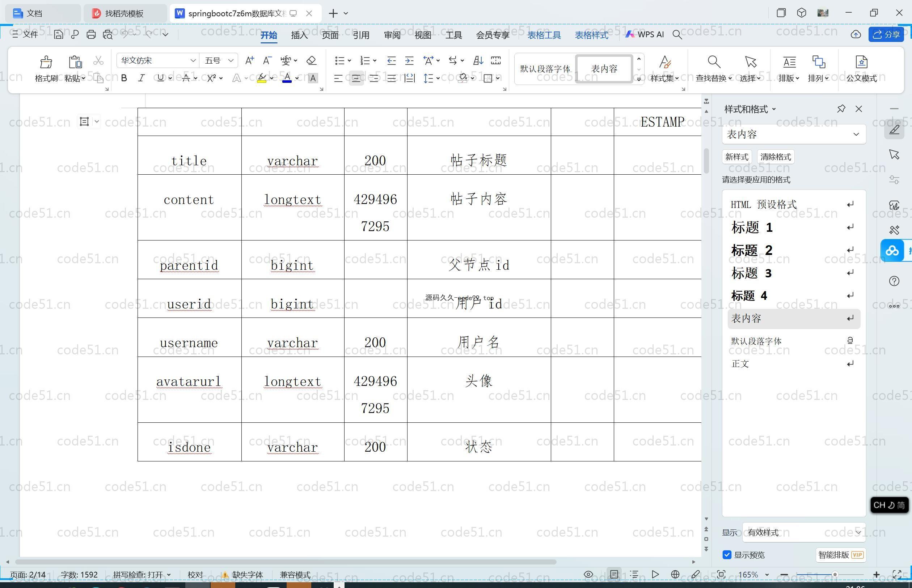Click the Increase Indent icon

pos(409,60)
